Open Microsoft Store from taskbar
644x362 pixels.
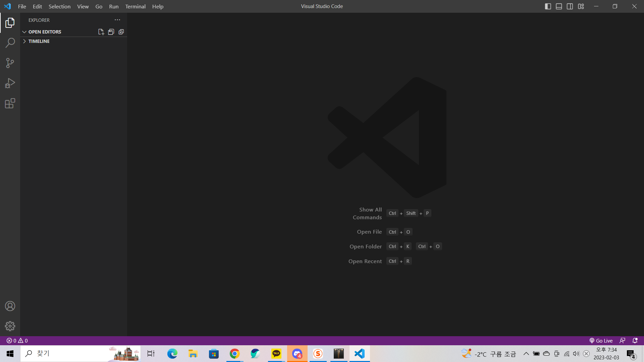pos(214,354)
